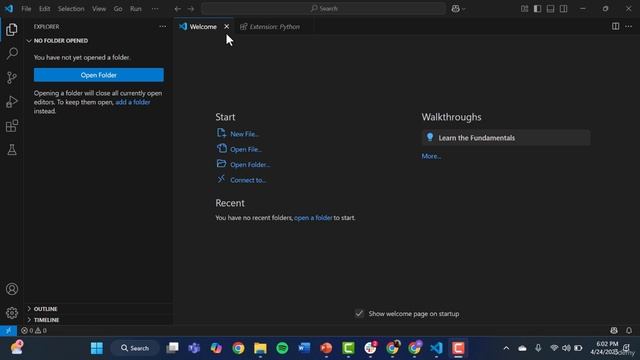
Task: Open the Run and Debug view
Action: point(12,102)
